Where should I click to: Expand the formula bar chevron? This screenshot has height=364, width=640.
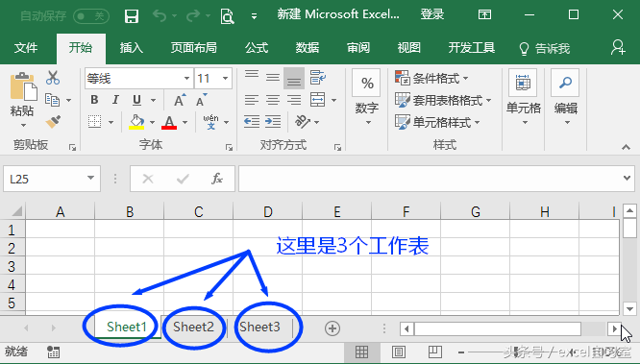tap(627, 179)
